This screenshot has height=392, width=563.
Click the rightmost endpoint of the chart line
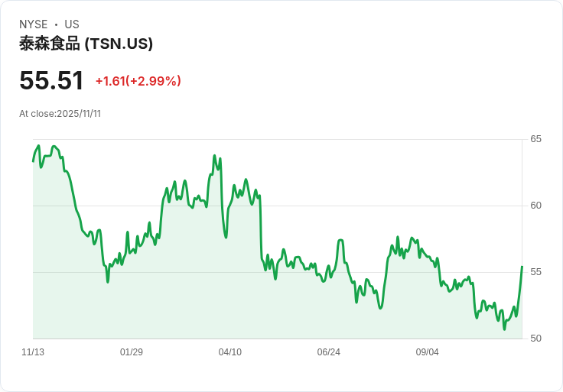click(522, 267)
